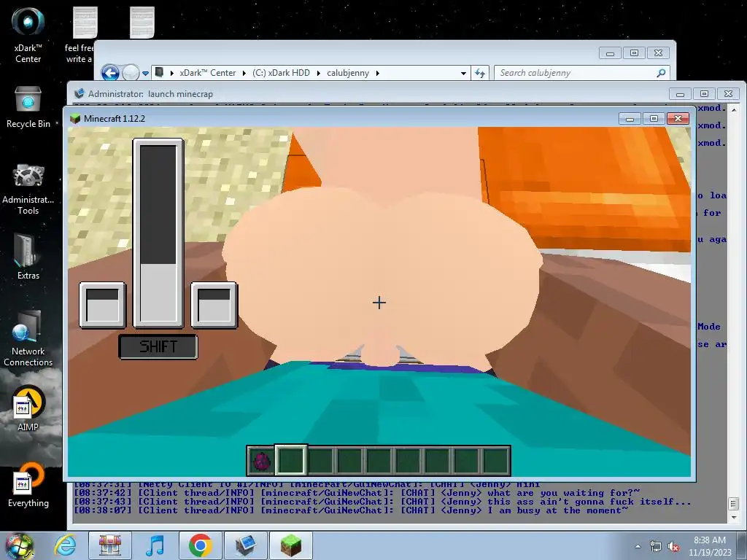This screenshot has width=747, height=560.
Task: Click the Minecraft 1.12.2 title bar block icon
Action: coord(75,119)
